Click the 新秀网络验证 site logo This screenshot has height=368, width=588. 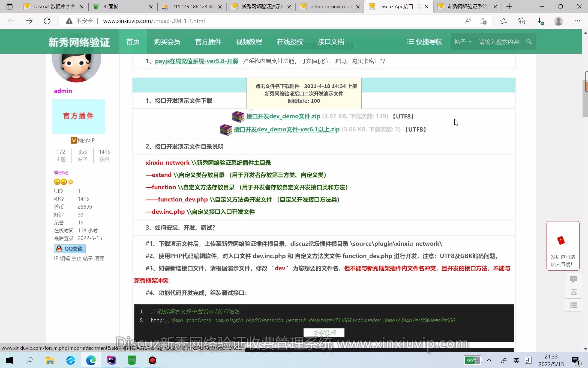(79, 42)
